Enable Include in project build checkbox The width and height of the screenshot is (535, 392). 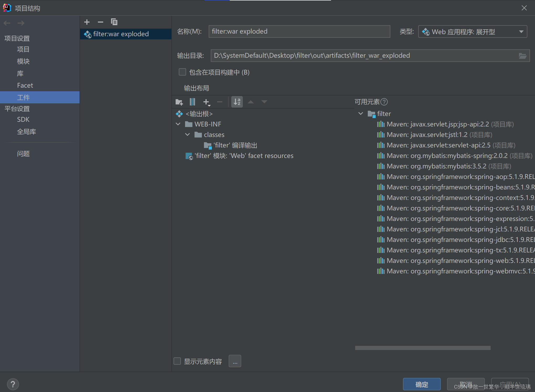[182, 72]
